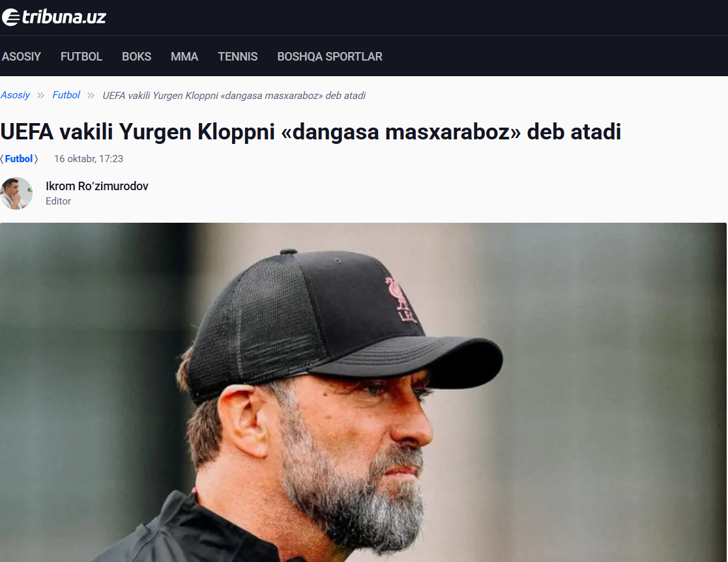Click the second breadcrumb chevron separator
Screen dimensions: 728x562
pos(91,96)
